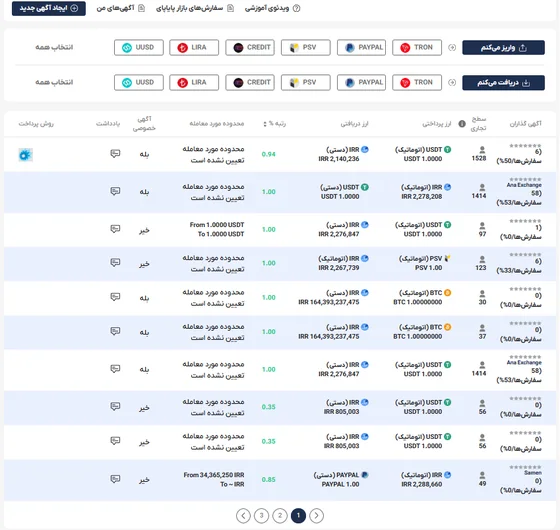The height and width of the screenshot is (530, 560).
Task: Select PAYPAL in the deposit row
Action: (361, 48)
